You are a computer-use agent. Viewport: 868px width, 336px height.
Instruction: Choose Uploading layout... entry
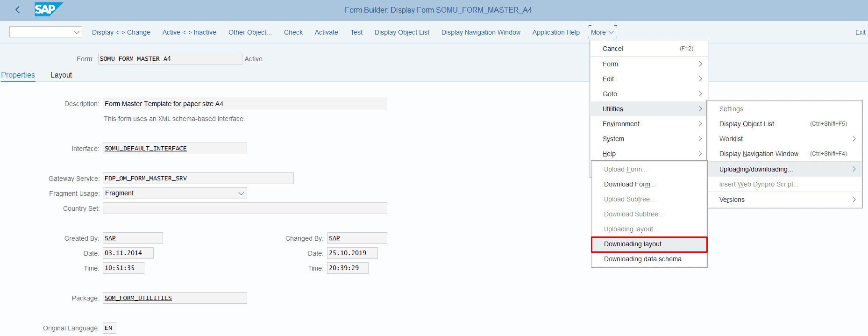coord(649,229)
